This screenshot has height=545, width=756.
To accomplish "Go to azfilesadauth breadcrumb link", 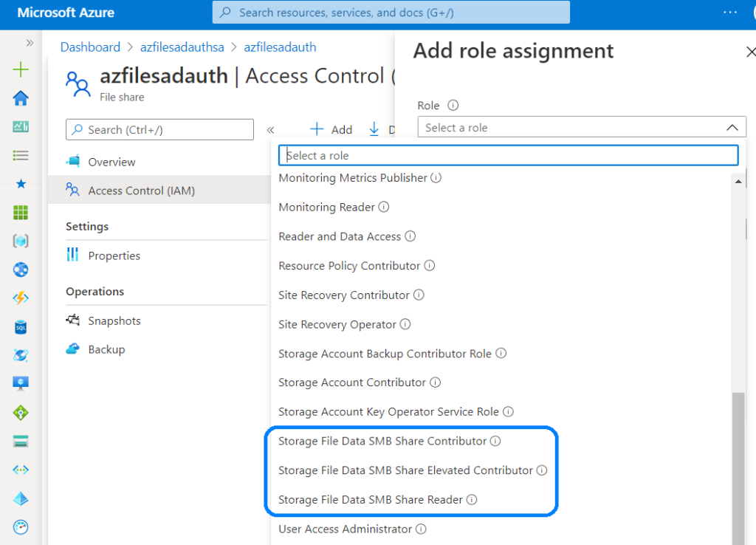I will click(x=280, y=47).
